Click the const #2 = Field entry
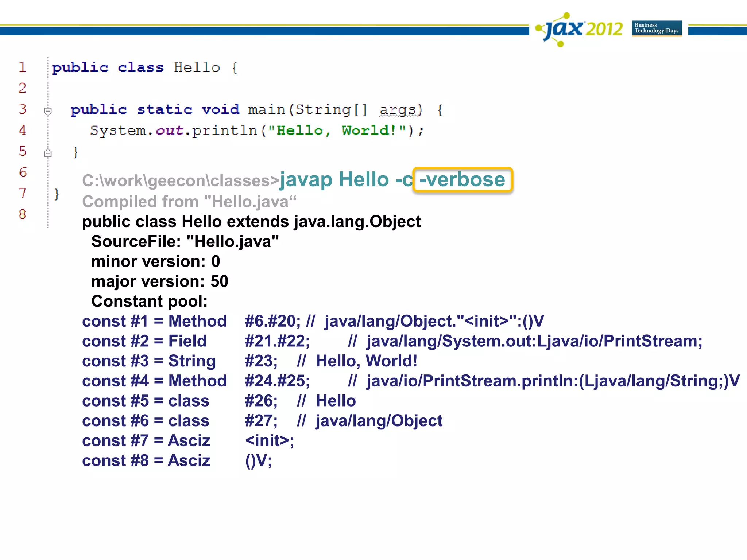Screen dimensions: 747x560 click(x=144, y=341)
